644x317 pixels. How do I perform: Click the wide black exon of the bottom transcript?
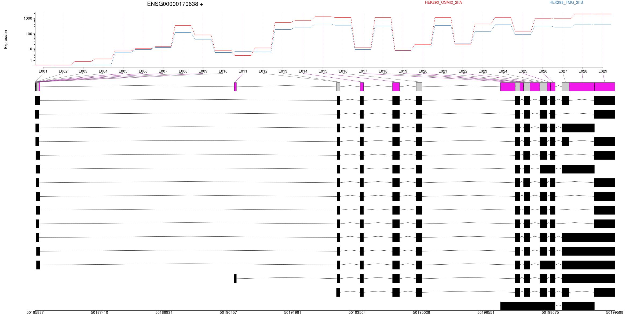click(x=528, y=306)
